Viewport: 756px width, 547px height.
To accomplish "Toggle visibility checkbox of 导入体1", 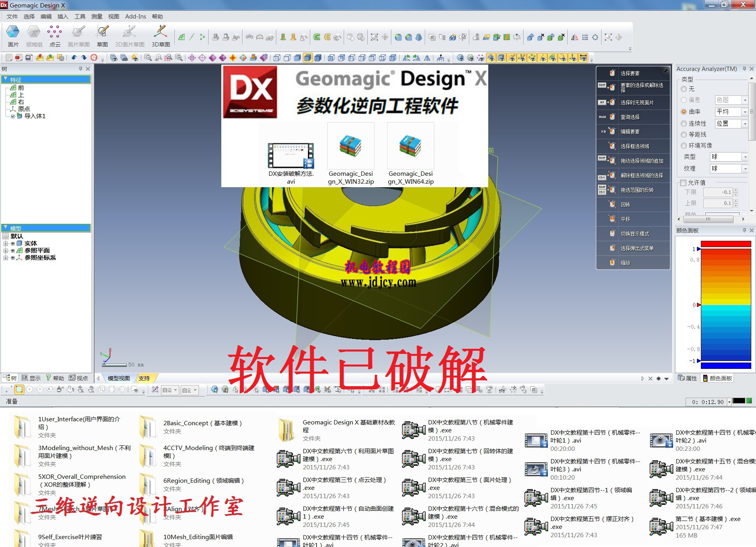I will 13,116.
